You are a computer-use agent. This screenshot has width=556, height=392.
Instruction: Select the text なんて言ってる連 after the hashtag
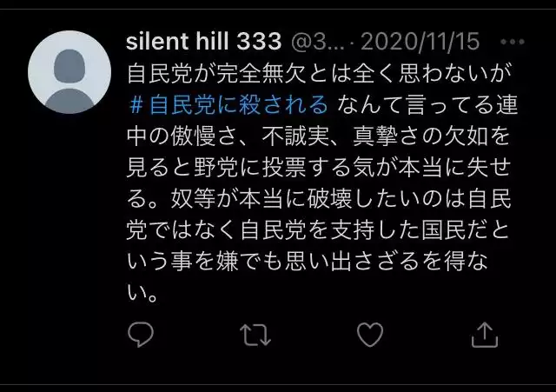point(427,105)
